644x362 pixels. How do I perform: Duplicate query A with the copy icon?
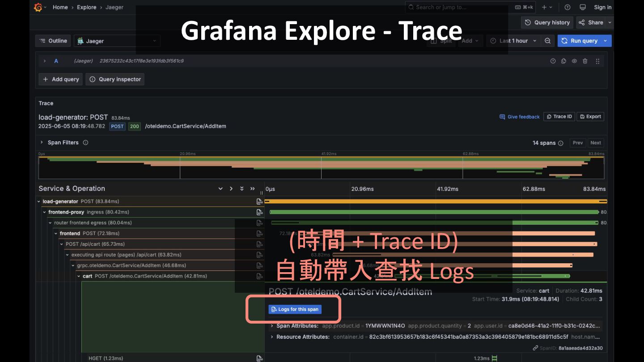coord(563,61)
